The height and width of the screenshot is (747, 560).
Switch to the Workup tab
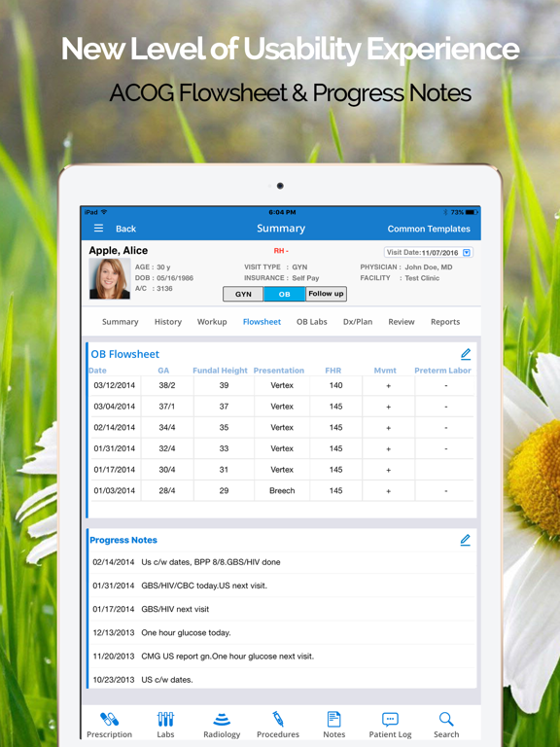pyautogui.click(x=212, y=322)
